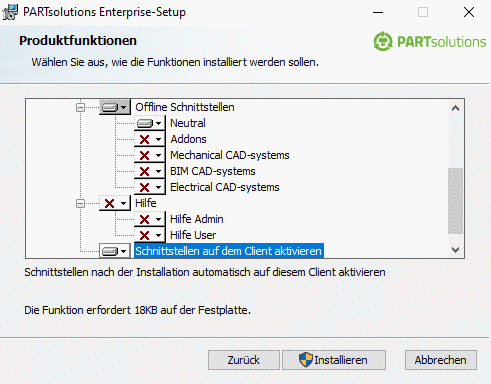Select the Offline Schnittstellen row
The height and width of the screenshot is (384, 491).
[185, 107]
